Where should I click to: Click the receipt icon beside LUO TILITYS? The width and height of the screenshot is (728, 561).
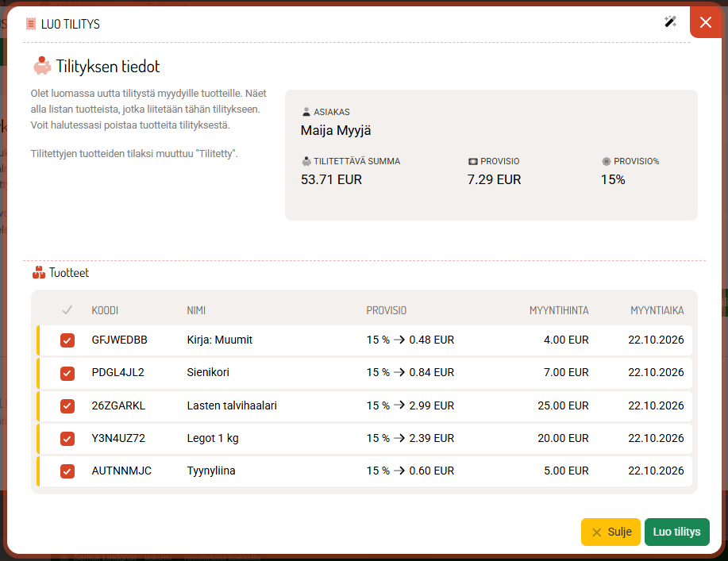point(31,24)
